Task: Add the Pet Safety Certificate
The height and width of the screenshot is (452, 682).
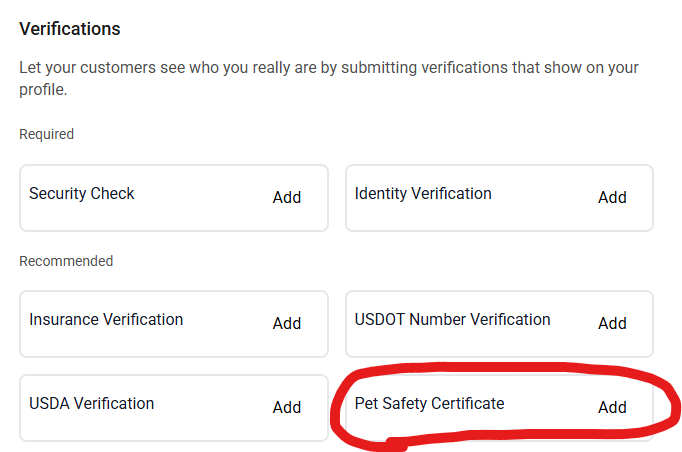Action: pyautogui.click(x=612, y=407)
